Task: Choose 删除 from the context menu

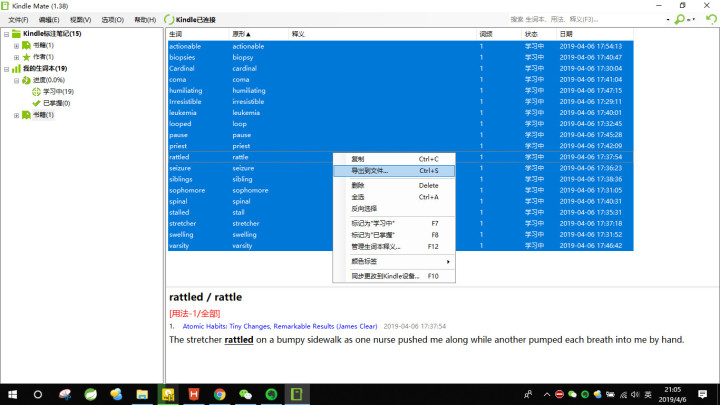Action: pos(394,186)
